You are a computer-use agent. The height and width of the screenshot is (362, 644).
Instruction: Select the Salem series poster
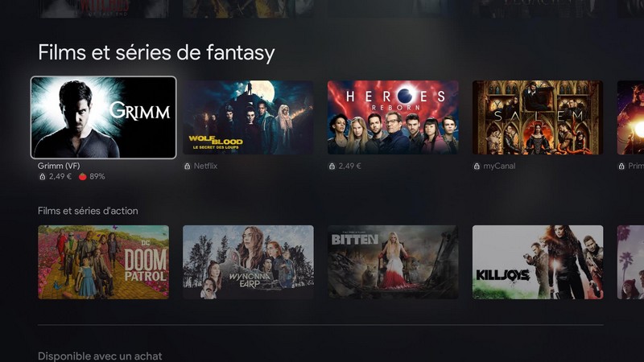tap(538, 117)
